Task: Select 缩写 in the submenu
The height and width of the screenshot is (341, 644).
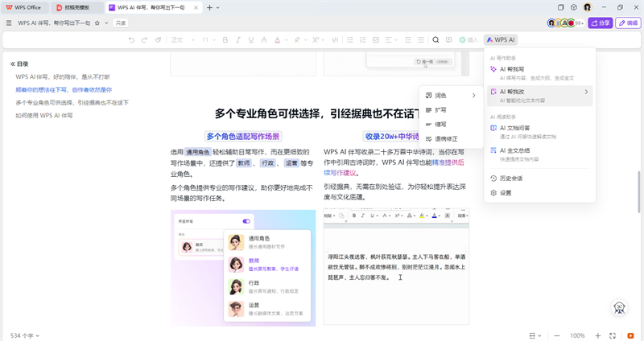Action: coord(451,125)
